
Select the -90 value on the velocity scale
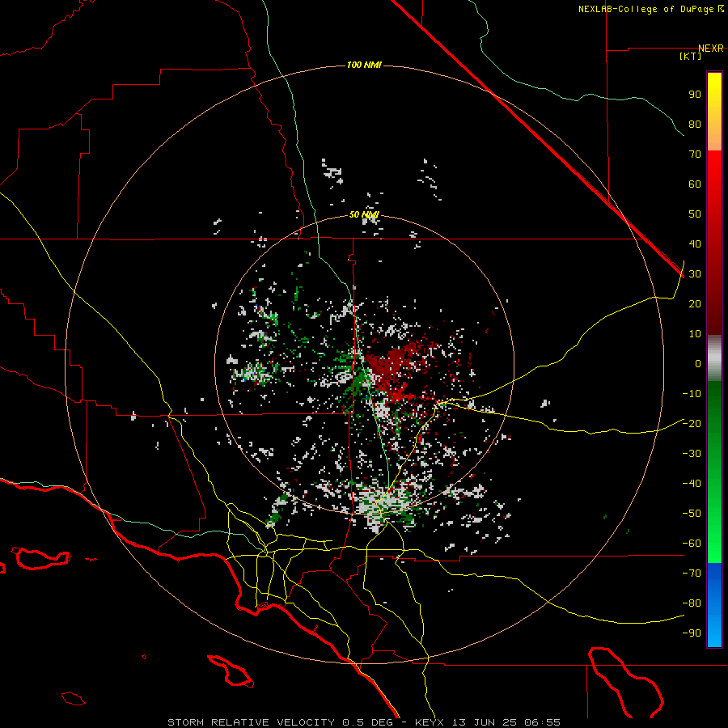692,633
